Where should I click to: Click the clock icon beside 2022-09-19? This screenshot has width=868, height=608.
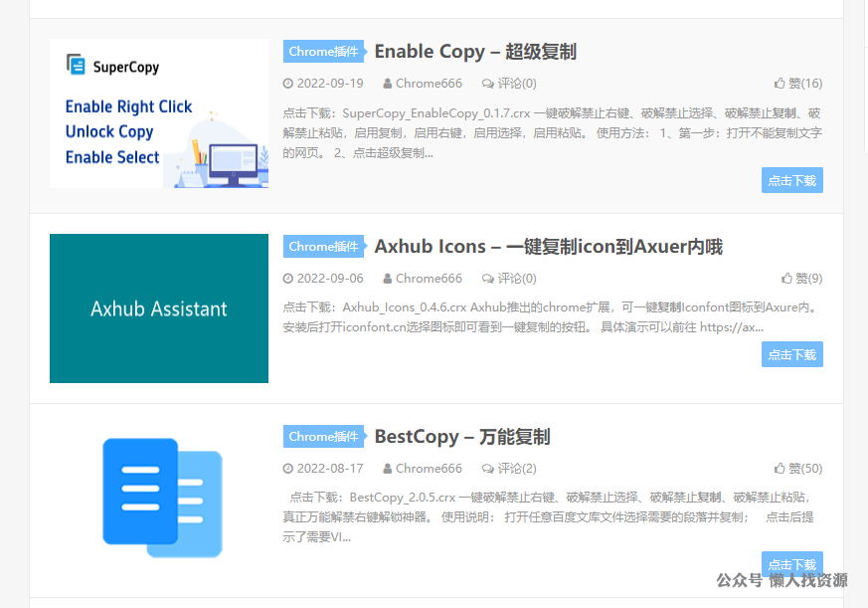click(x=288, y=84)
